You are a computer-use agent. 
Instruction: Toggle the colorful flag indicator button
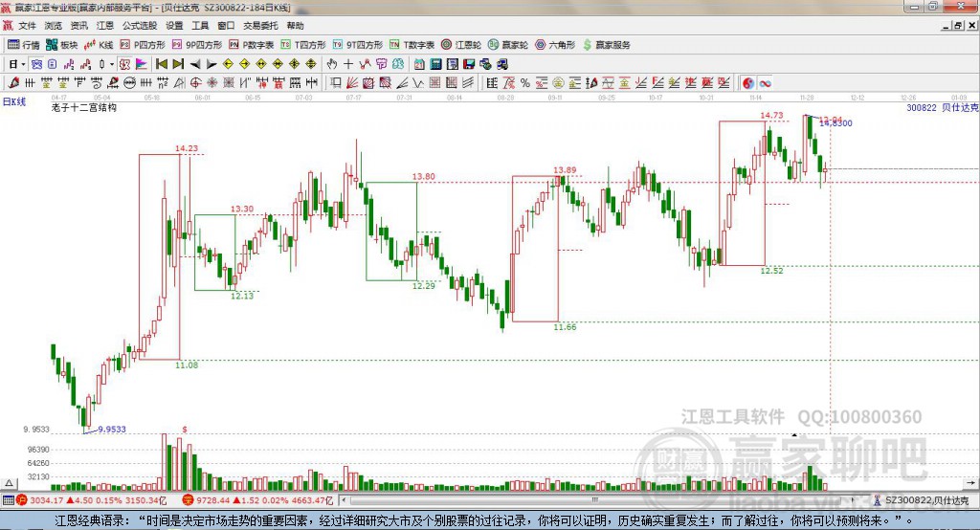[x=142, y=64]
